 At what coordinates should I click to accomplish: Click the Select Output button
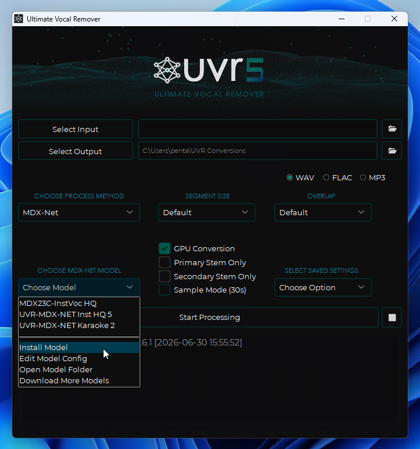point(76,151)
